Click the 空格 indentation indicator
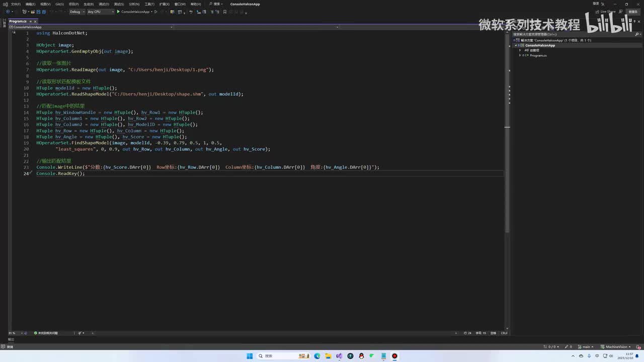 tap(493, 333)
